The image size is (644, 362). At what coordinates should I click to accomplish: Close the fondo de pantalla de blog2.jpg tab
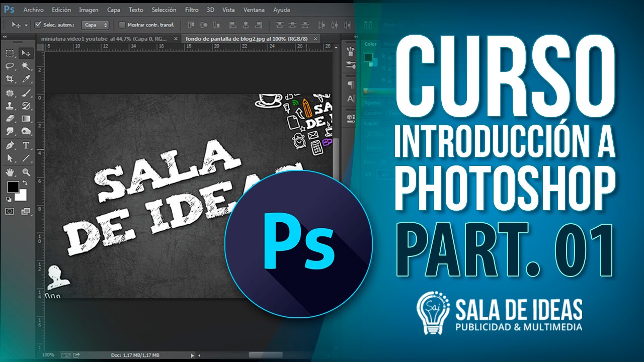[x=316, y=38]
